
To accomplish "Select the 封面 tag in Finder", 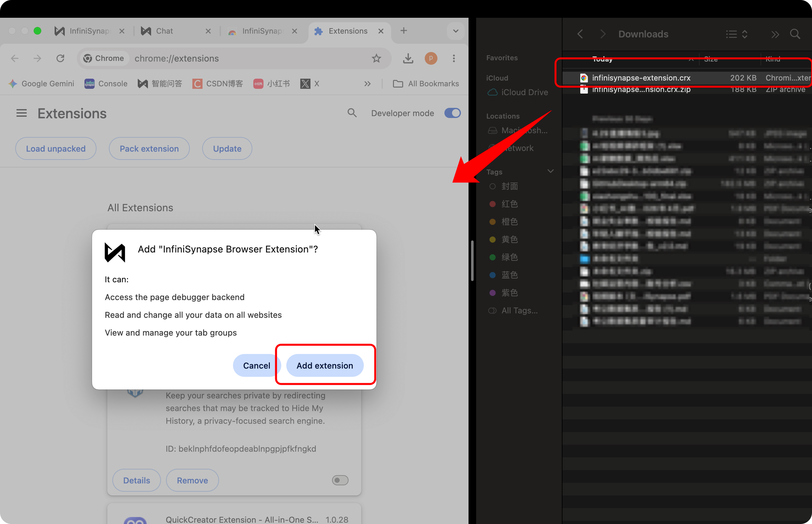I will point(504,186).
